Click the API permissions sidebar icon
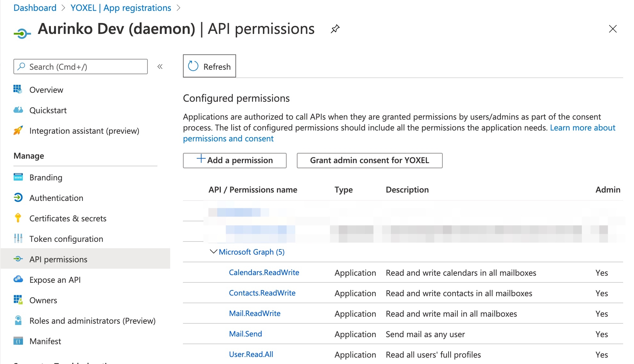 [18, 259]
